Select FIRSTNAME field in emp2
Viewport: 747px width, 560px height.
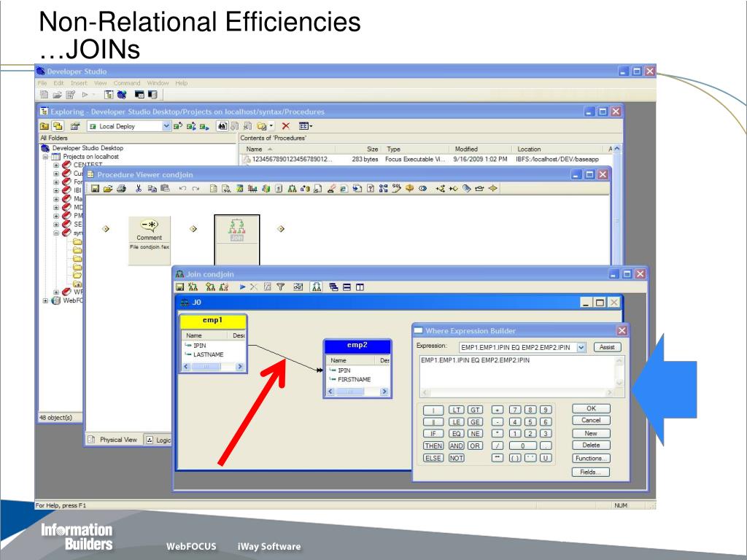[354, 379]
